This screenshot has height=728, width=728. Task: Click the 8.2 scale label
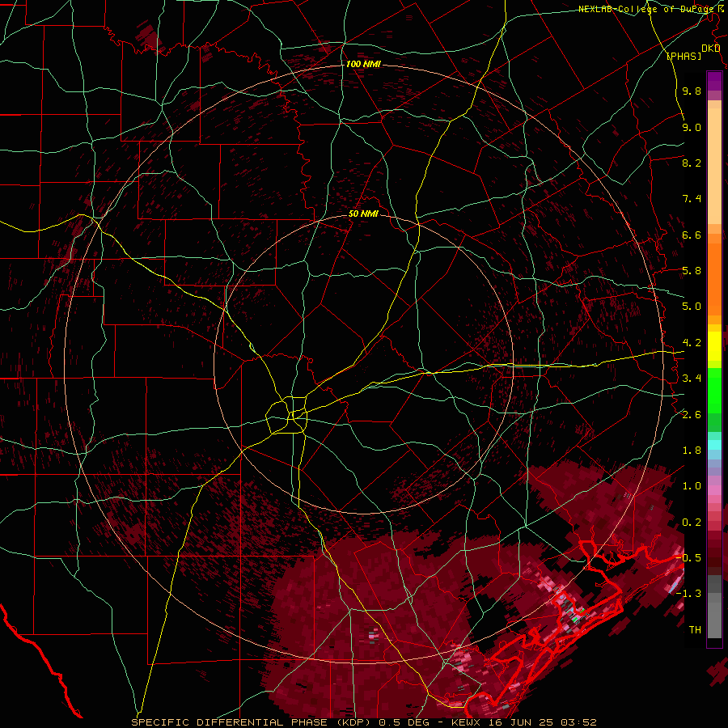click(x=692, y=163)
